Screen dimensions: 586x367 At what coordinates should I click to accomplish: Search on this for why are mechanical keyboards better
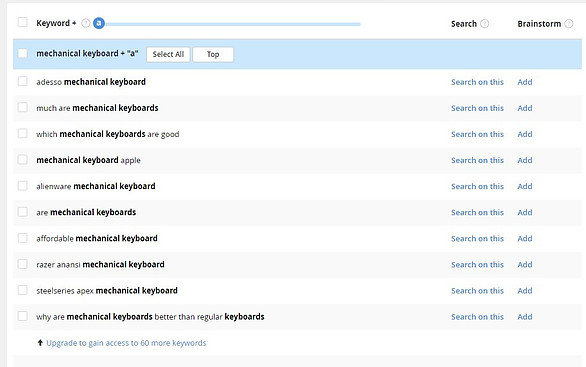pos(477,317)
